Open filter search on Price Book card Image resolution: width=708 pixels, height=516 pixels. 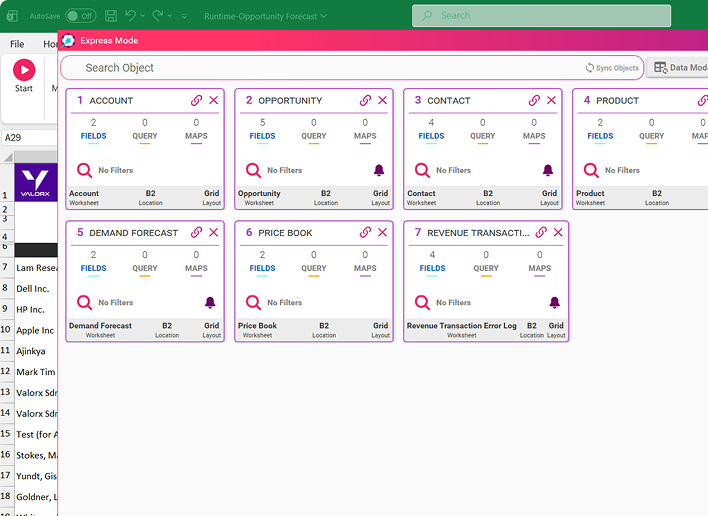(x=253, y=302)
